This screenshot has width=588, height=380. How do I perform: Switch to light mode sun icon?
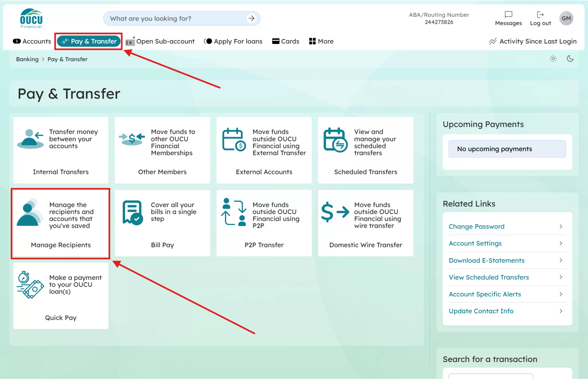(553, 59)
